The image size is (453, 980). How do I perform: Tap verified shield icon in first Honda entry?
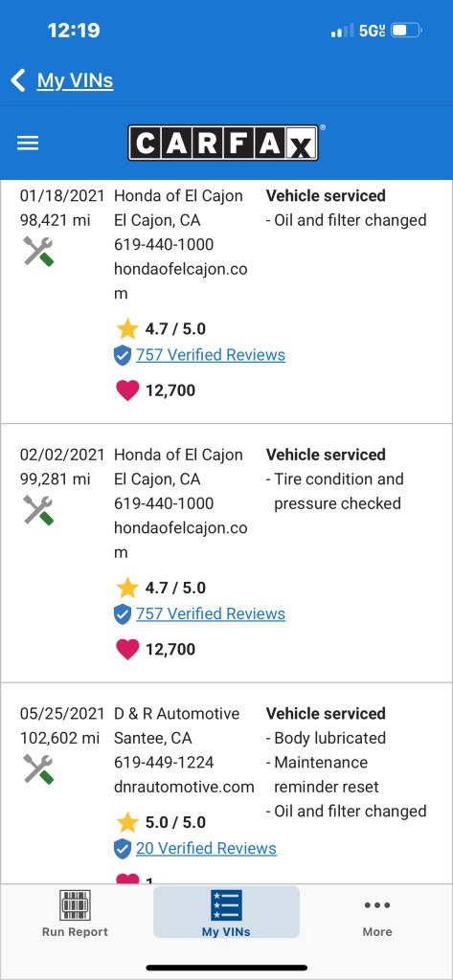[123, 356]
